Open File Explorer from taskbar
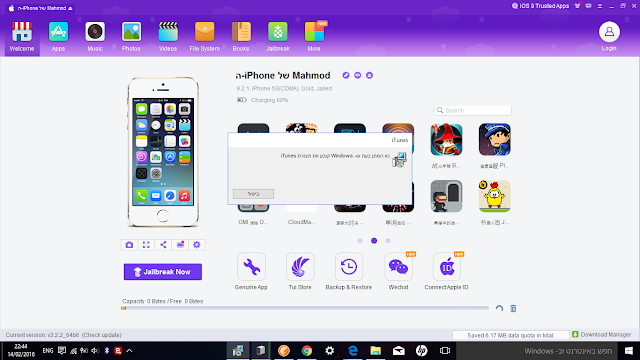The height and width of the screenshot is (360, 640). 376,351
